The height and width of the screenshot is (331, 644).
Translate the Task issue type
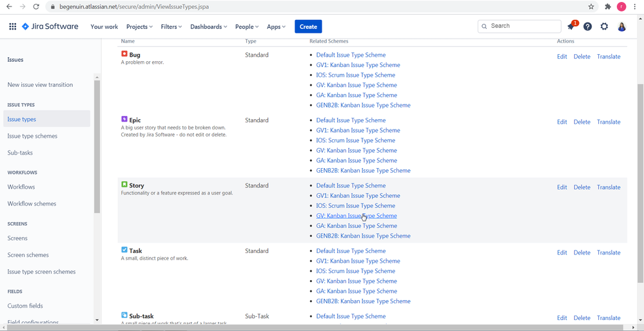coord(609,252)
